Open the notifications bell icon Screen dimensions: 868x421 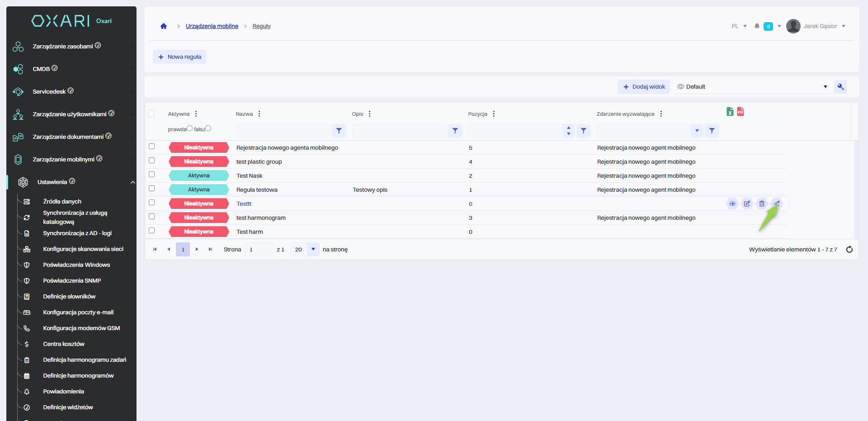pos(757,26)
